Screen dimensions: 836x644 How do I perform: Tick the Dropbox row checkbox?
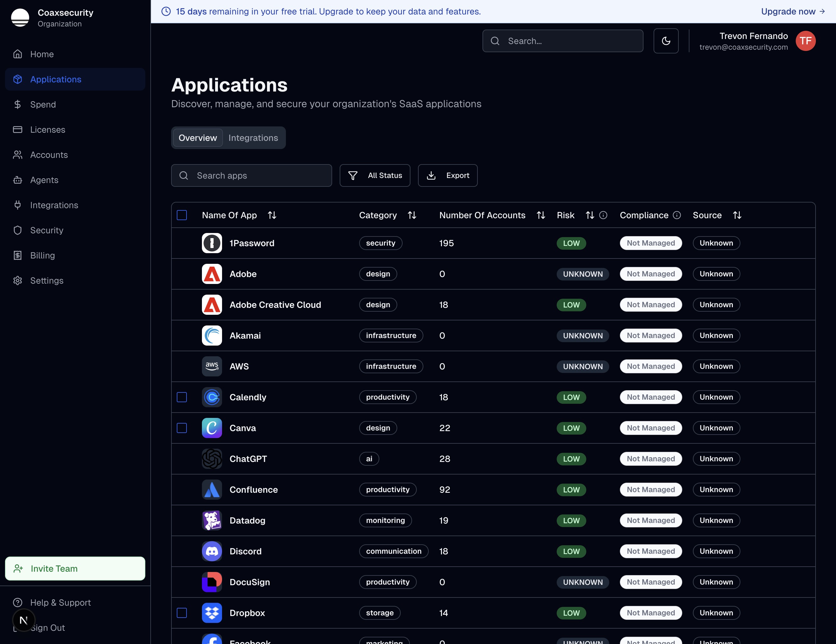(182, 613)
